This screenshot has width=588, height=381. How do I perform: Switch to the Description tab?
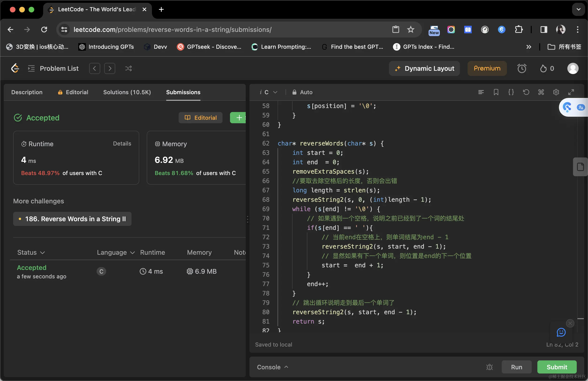tap(27, 92)
